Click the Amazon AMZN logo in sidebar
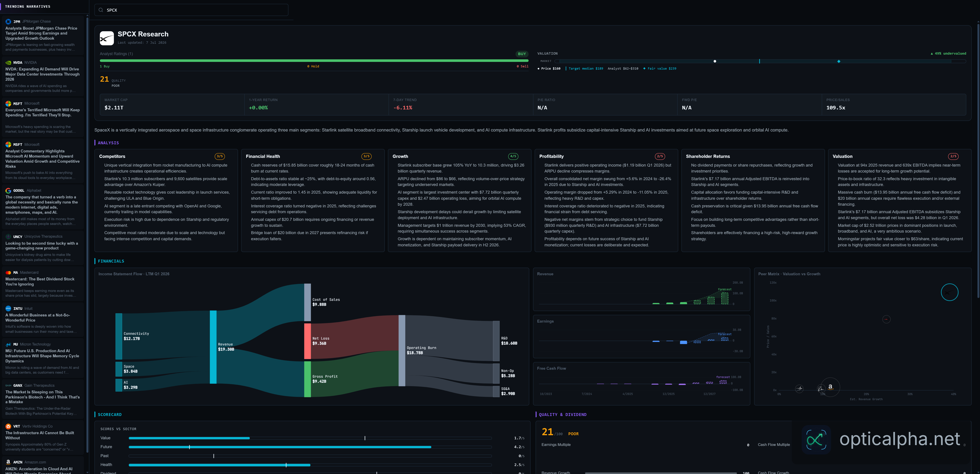The width and height of the screenshot is (980, 474). (x=8, y=462)
